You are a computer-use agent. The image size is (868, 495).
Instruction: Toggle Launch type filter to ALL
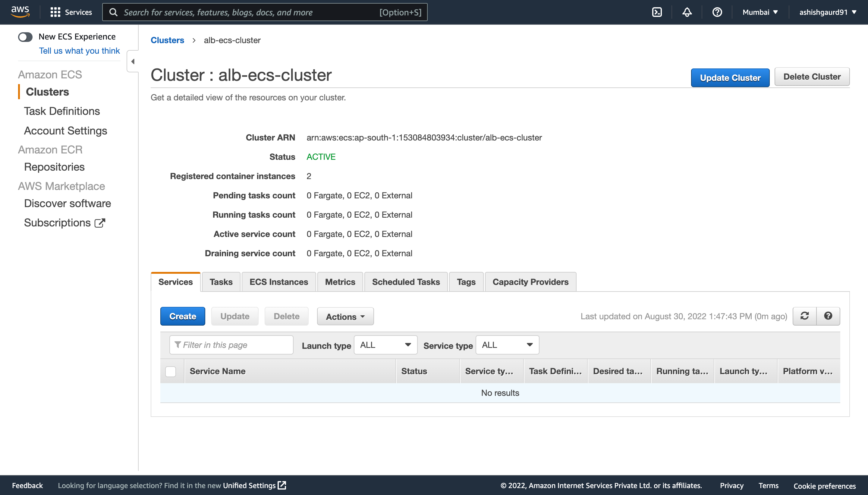pyautogui.click(x=385, y=345)
